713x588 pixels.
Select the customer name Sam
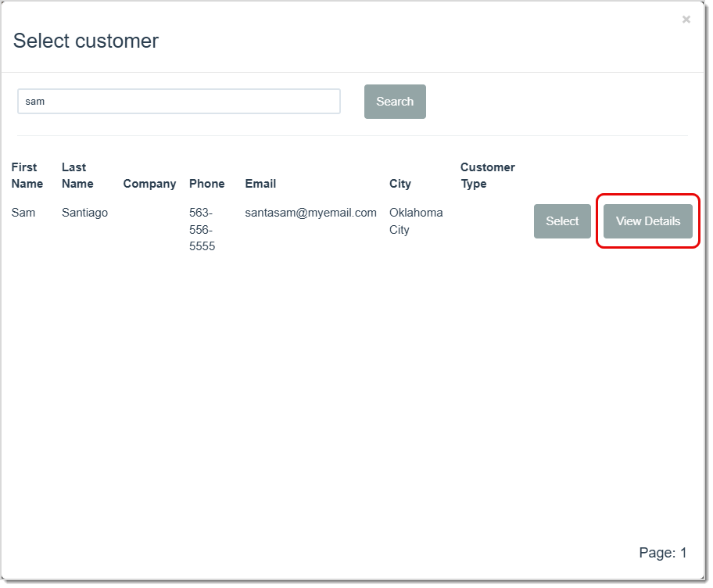pos(23,212)
